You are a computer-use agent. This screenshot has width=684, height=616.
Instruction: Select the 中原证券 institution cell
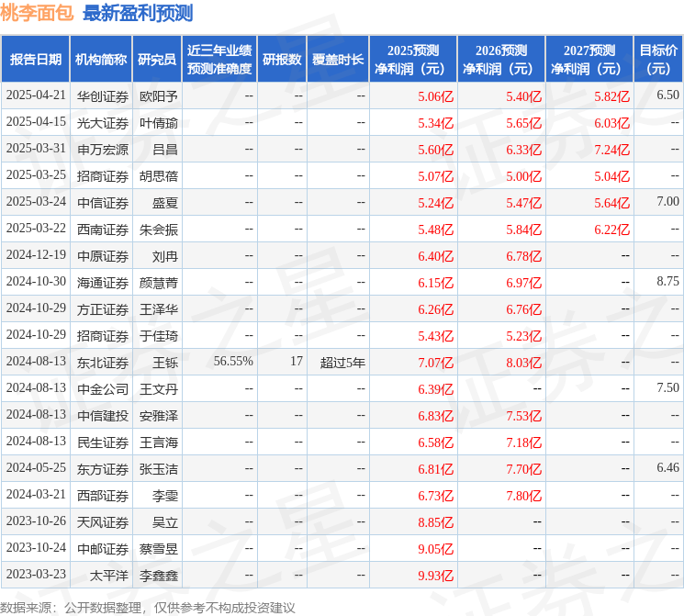pyautogui.click(x=103, y=256)
